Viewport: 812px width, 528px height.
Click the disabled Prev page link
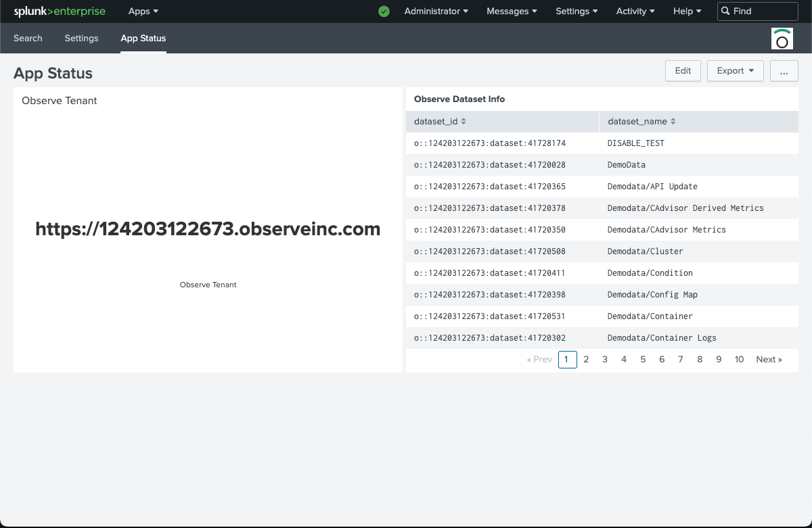point(539,360)
